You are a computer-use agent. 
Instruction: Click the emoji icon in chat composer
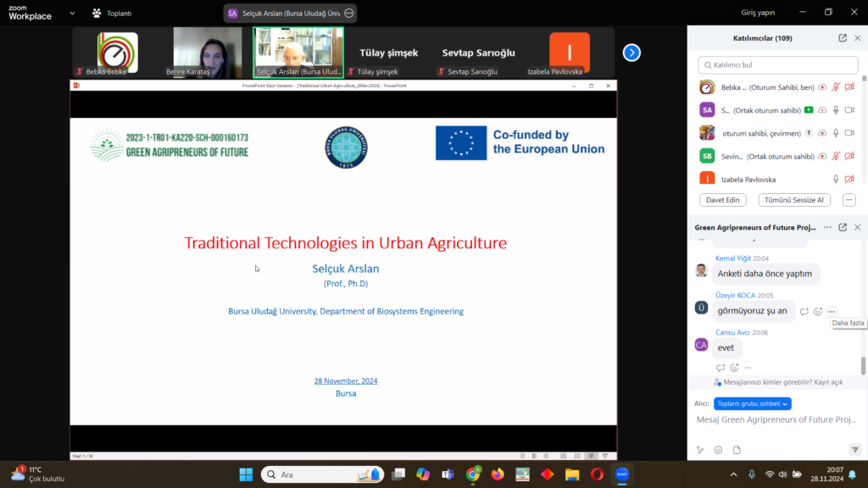[718, 450]
